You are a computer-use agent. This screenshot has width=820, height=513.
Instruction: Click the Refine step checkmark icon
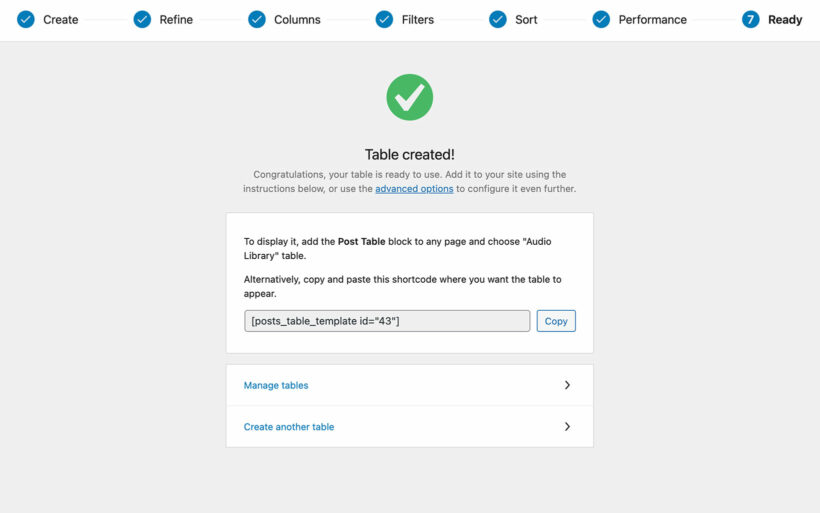pos(142,19)
